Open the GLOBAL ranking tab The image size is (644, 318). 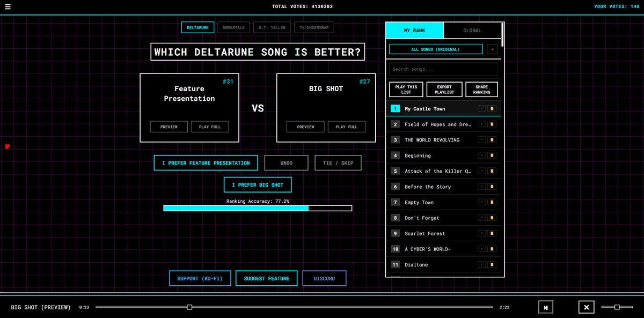[x=472, y=31]
